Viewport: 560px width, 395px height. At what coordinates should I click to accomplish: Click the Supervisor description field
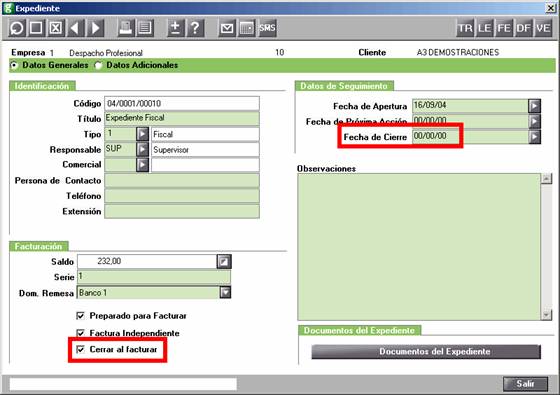pos(205,149)
